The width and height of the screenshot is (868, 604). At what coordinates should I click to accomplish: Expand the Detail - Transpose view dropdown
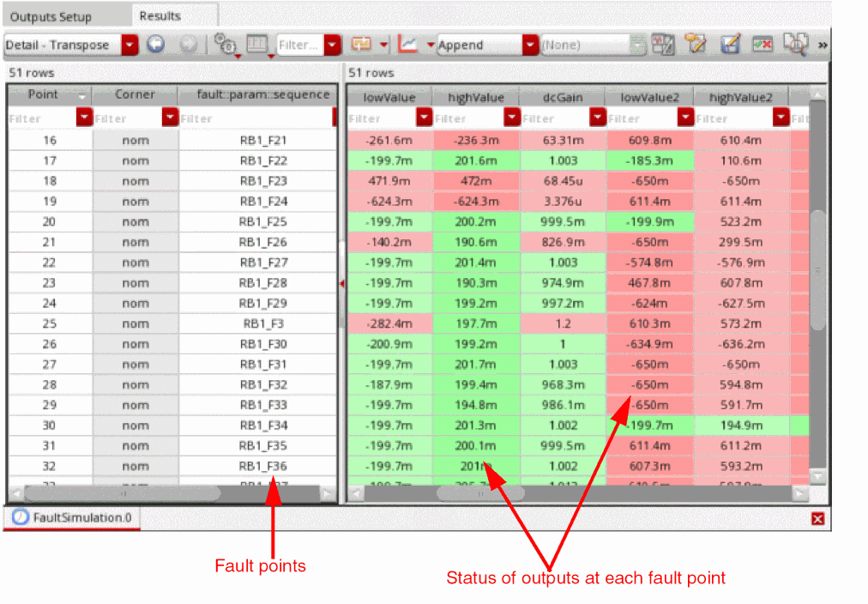click(130, 45)
